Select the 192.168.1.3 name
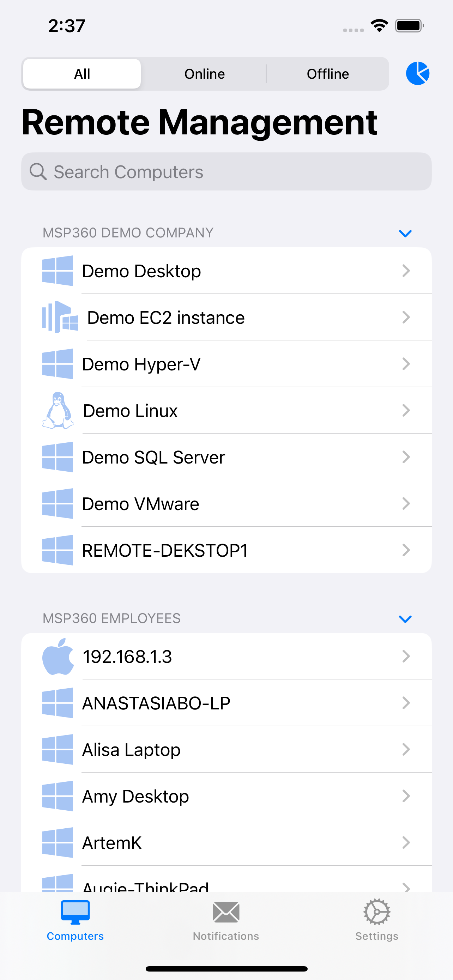This screenshot has height=980, width=453. (127, 657)
